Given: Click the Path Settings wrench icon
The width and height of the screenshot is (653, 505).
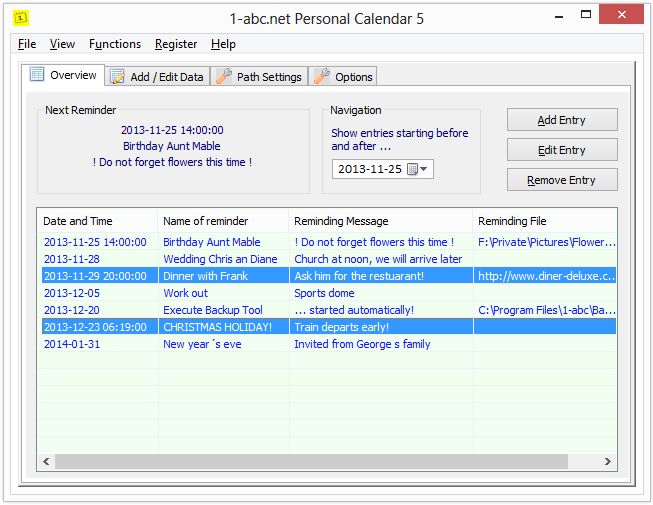Looking at the screenshot, I should pyautogui.click(x=224, y=76).
